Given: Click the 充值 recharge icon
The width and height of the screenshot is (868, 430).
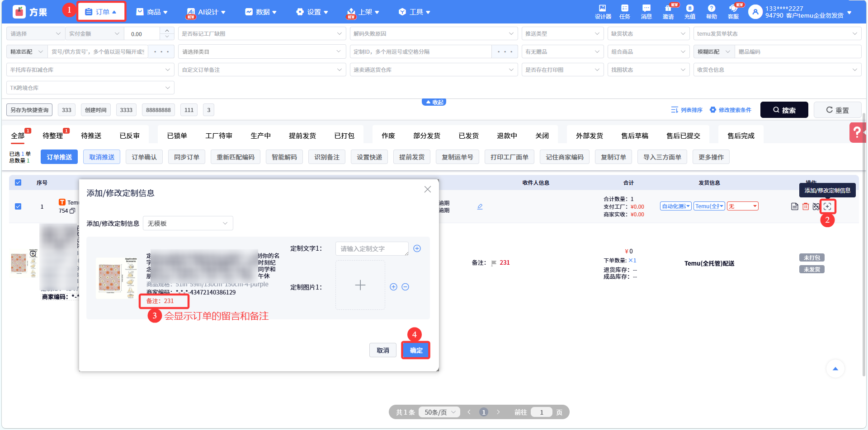Looking at the screenshot, I should 689,11.
